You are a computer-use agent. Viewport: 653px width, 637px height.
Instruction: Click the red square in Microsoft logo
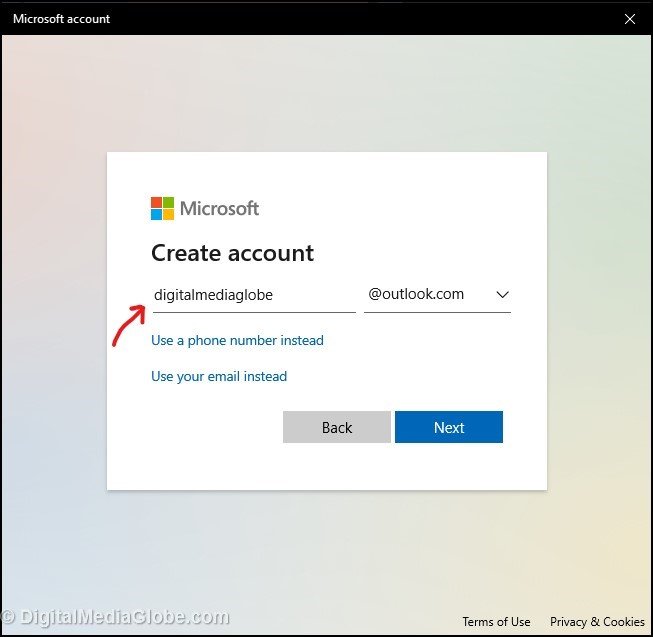pyautogui.click(x=157, y=202)
